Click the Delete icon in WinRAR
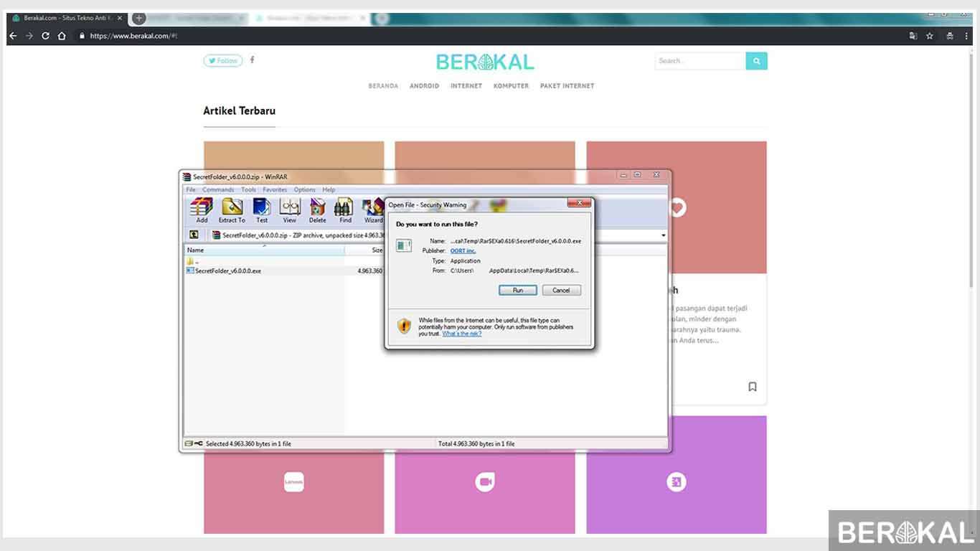 click(x=317, y=209)
